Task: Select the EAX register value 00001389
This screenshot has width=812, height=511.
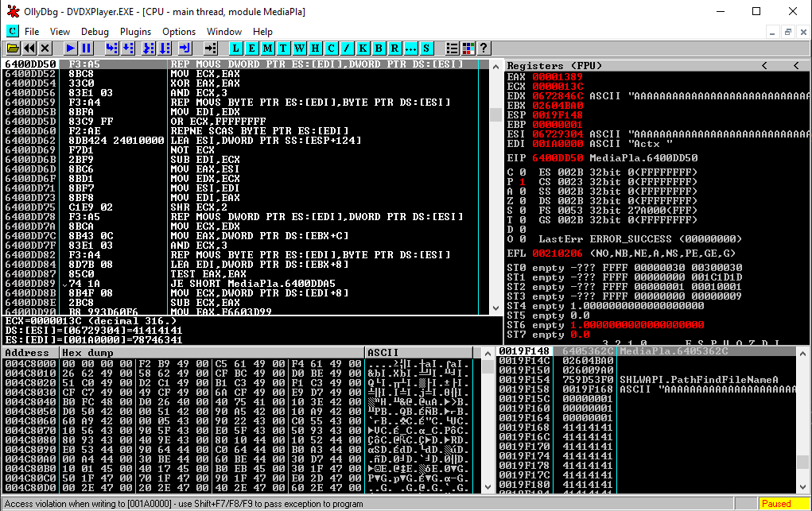Action: [558, 77]
